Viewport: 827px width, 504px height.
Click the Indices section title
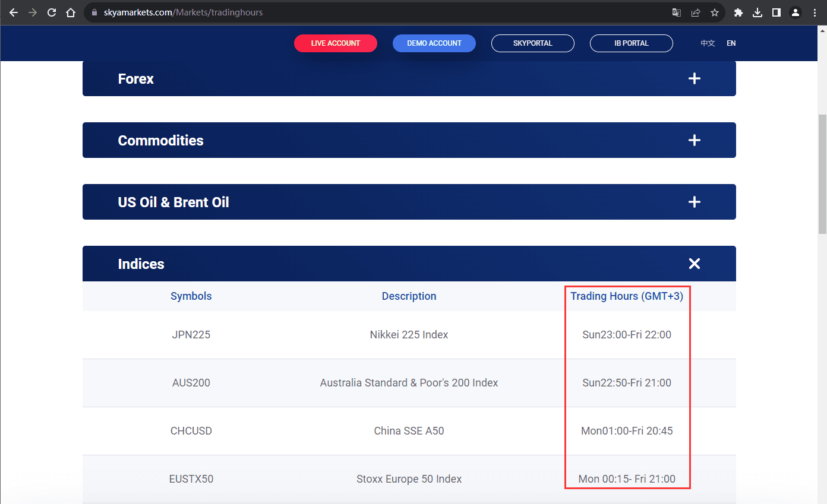[x=141, y=264]
